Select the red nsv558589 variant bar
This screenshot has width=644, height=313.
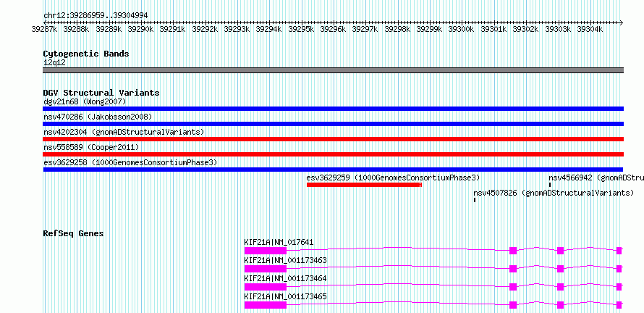coord(333,154)
